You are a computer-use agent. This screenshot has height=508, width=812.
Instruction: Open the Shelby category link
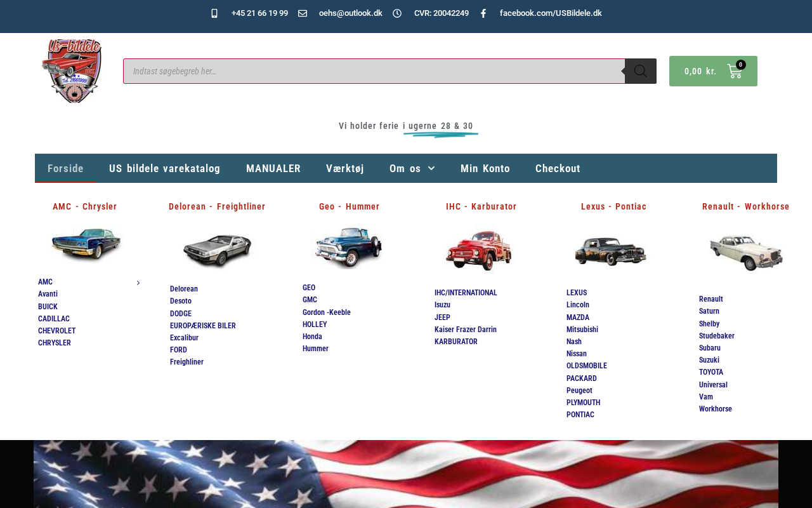coord(709,324)
